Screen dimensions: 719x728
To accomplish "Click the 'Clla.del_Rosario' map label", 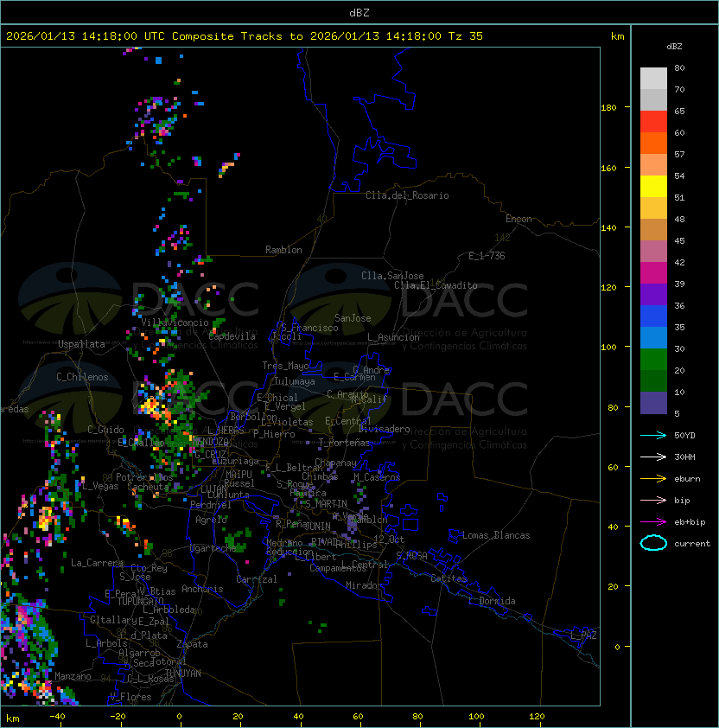I will [407, 195].
